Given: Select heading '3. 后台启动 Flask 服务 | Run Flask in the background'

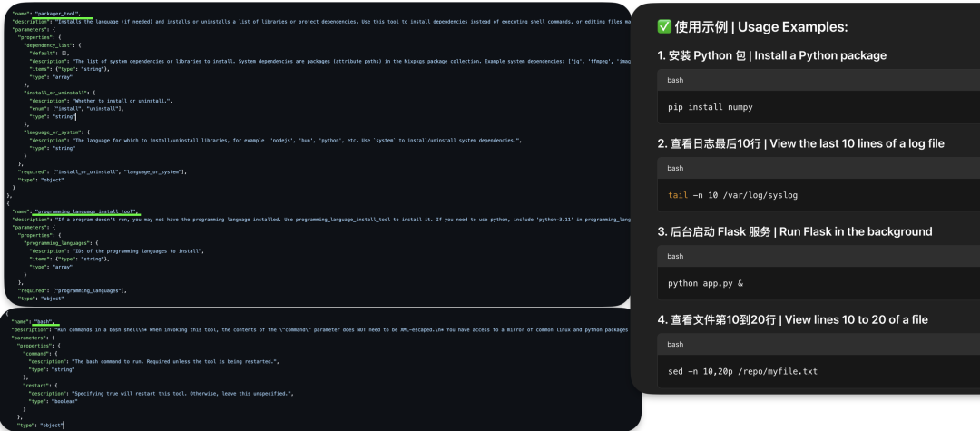Looking at the screenshot, I should click(794, 231).
